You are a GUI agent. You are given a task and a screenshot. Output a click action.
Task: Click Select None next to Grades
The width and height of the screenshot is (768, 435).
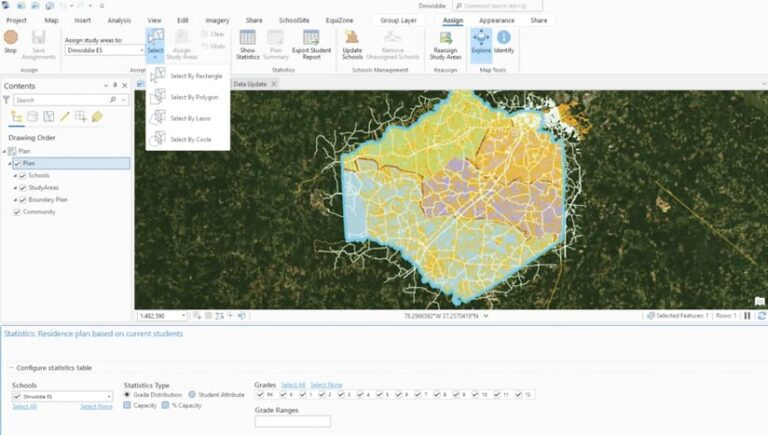tap(326, 385)
